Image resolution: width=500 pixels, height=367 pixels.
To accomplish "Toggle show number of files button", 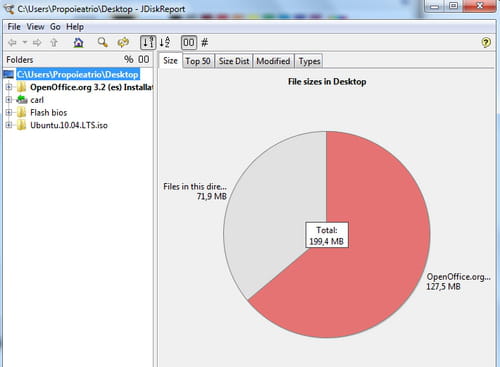I will click(x=205, y=43).
